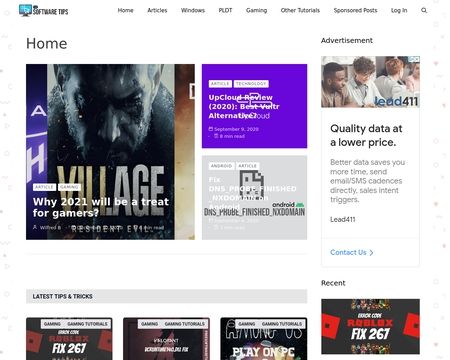Click GAMING TUTORIALS tag on Among Us card
Viewport: 450px width, 360px height.
click(282, 324)
